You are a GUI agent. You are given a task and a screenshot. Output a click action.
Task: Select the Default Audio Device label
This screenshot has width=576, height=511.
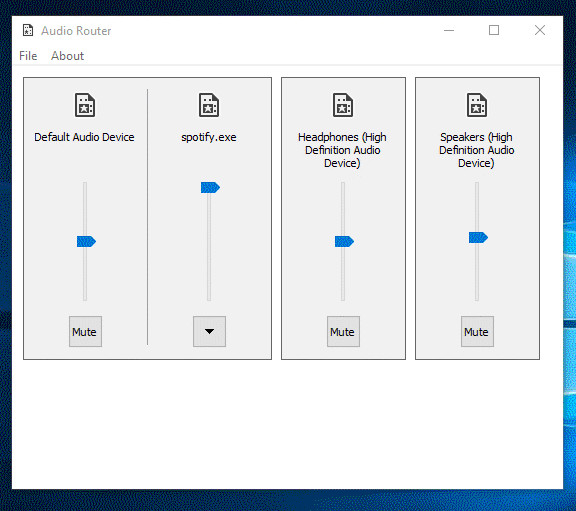pyautogui.click(x=84, y=137)
